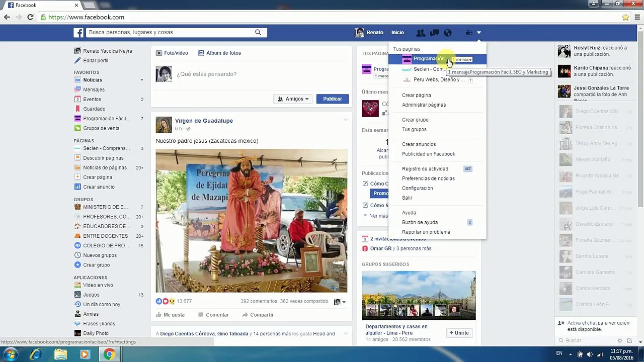This screenshot has height=362, width=644.
Task: Bookmark page with the star icon
Action: [625, 17]
